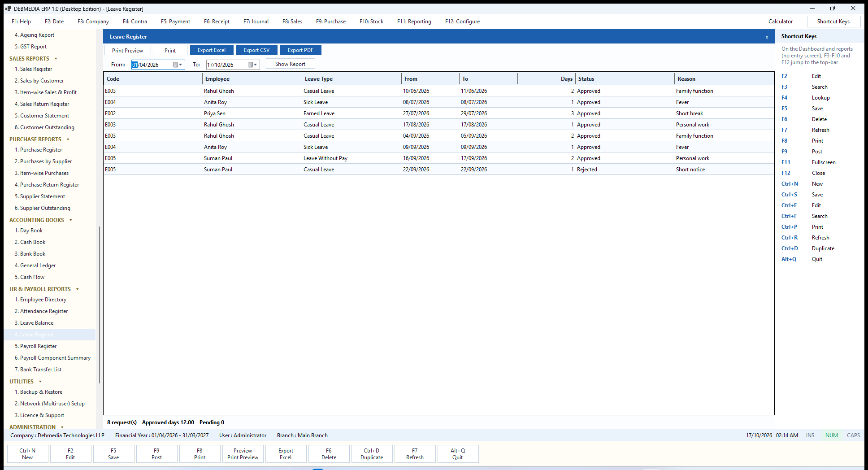Open the From date dropdown arrow
This screenshot has width=868, height=470.
pos(181,65)
